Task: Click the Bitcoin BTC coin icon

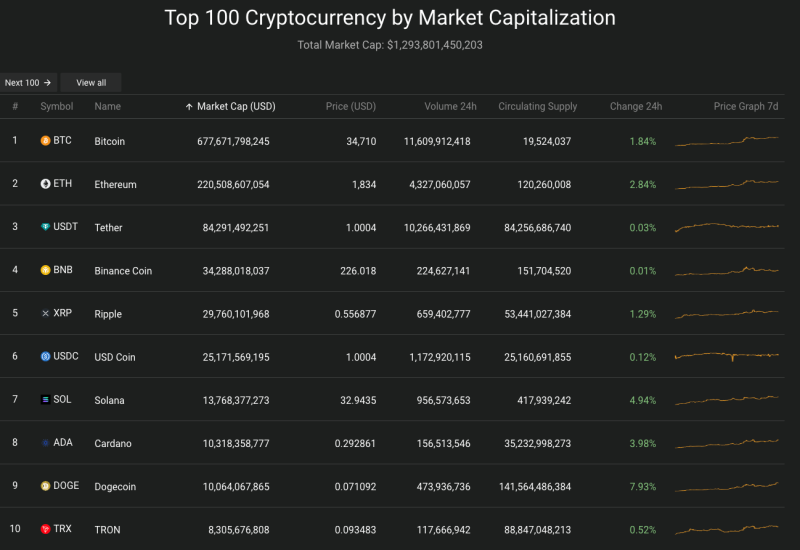Action: tap(45, 140)
